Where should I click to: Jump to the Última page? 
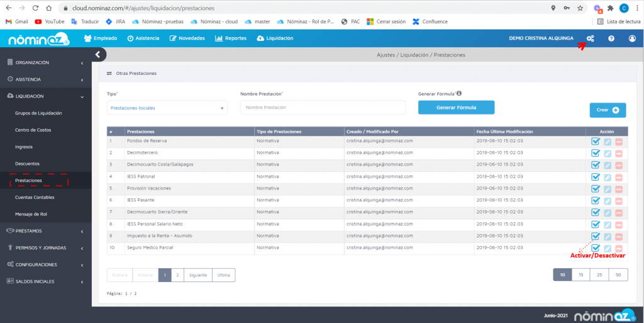(224, 275)
